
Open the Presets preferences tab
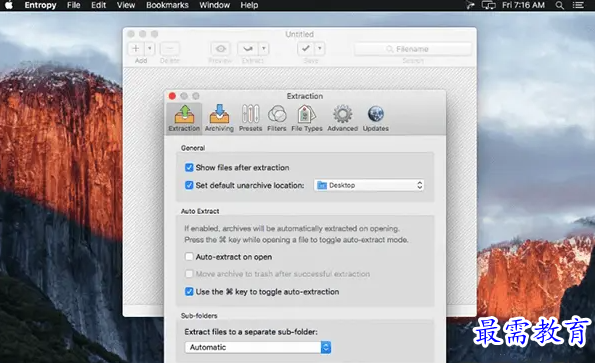[251, 118]
